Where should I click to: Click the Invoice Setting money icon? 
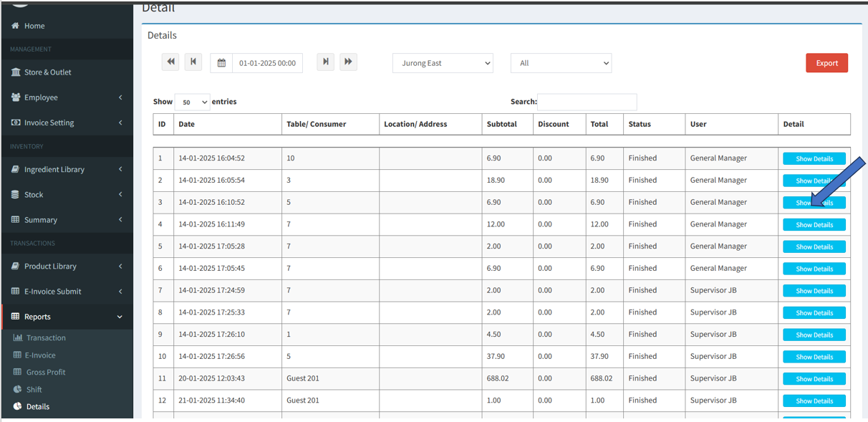tap(16, 123)
